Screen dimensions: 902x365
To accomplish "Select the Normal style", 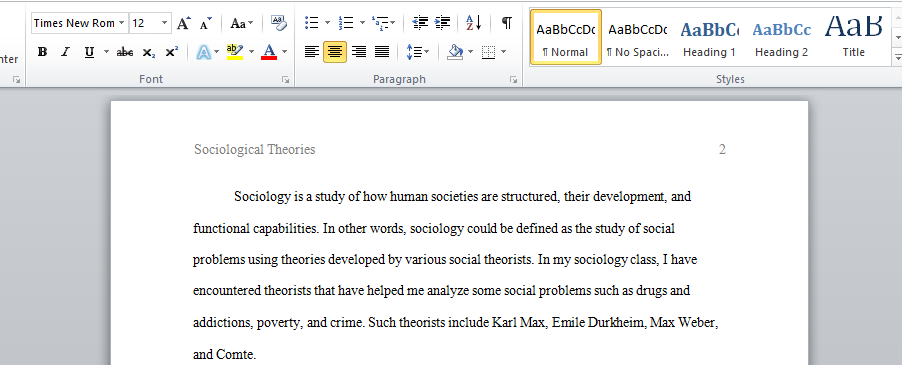I will pos(565,37).
